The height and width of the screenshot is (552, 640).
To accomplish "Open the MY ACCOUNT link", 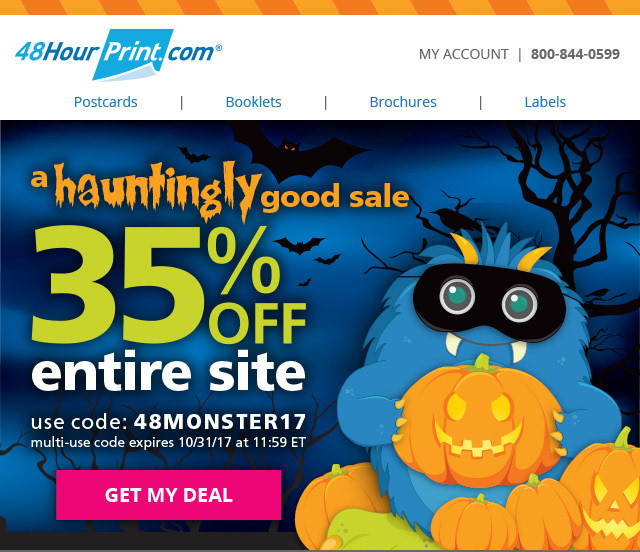I will 463,54.
